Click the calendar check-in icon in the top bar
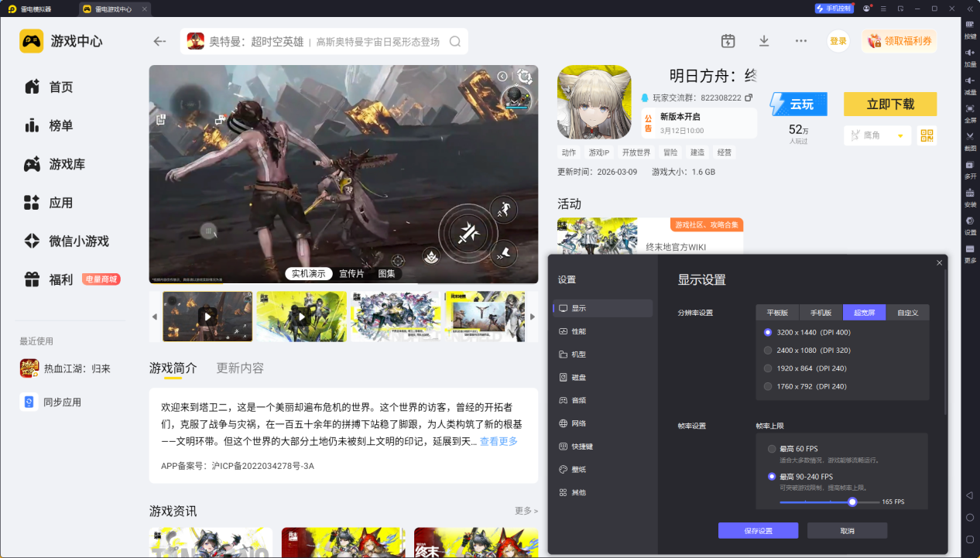 [728, 41]
